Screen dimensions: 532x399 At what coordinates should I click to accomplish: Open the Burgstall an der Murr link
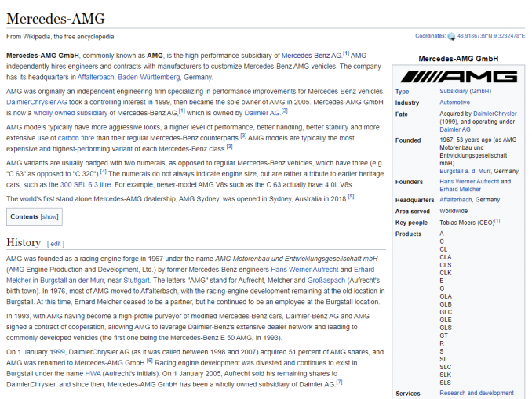[x=72, y=281]
